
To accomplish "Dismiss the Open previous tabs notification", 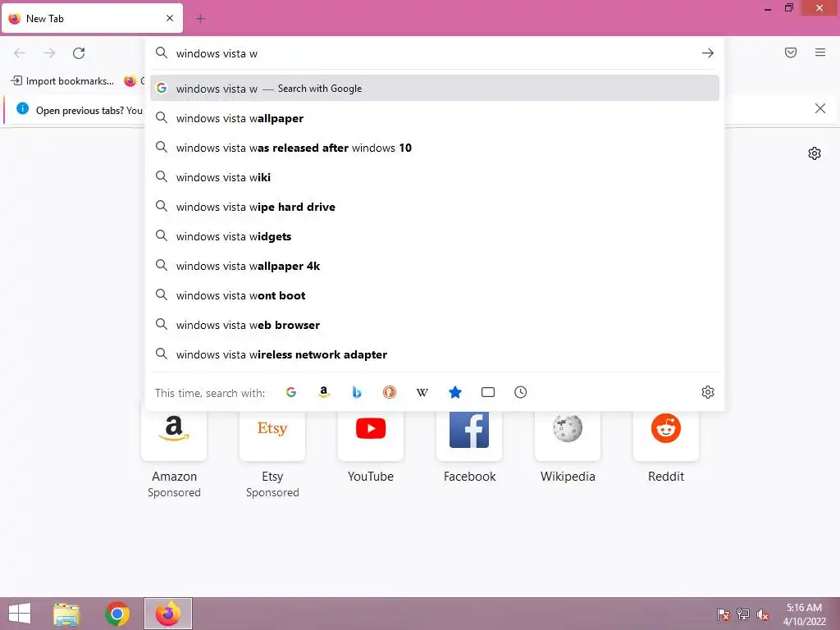I will point(820,109).
